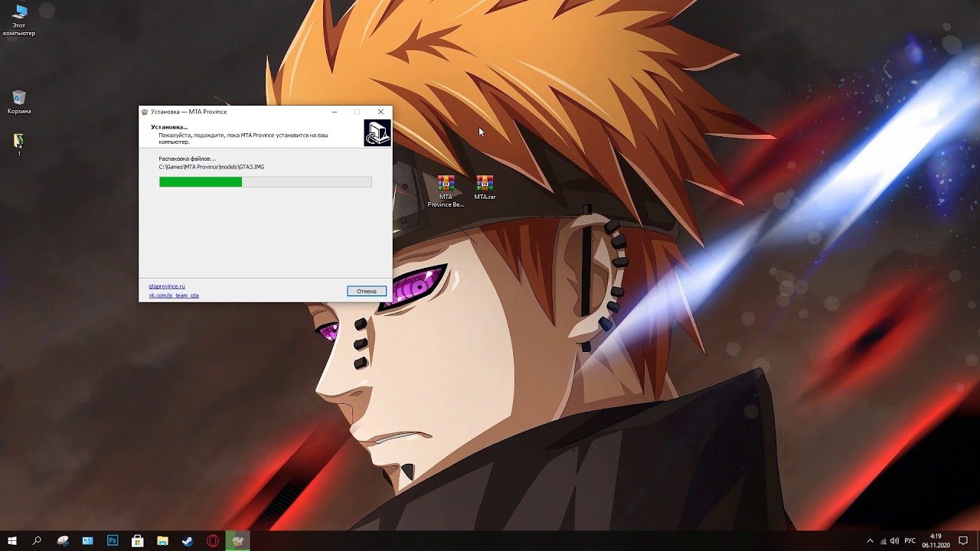Show hidden system tray icons
980x551 pixels.
(870, 541)
